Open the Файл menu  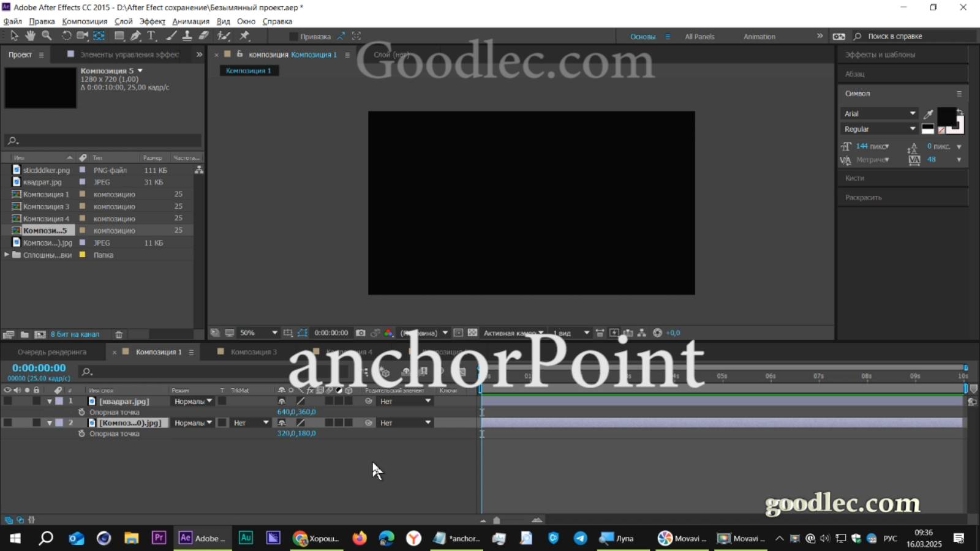click(x=12, y=21)
